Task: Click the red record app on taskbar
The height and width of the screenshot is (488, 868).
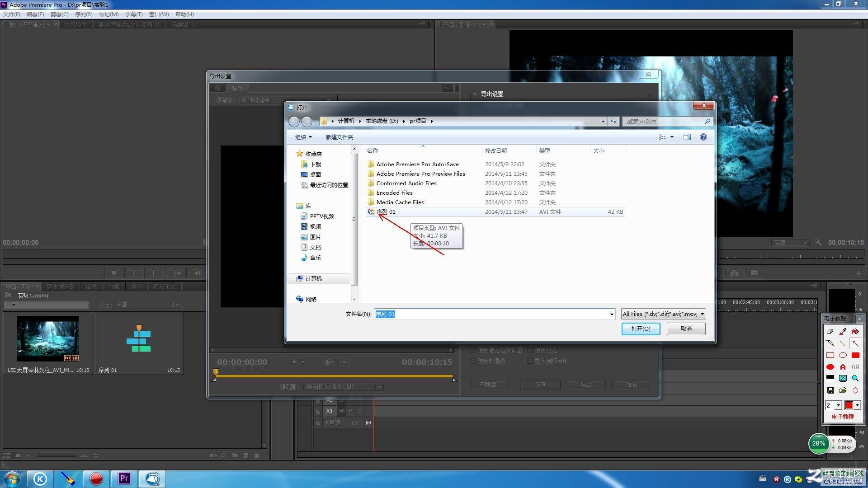Action: pyautogui.click(x=96, y=479)
